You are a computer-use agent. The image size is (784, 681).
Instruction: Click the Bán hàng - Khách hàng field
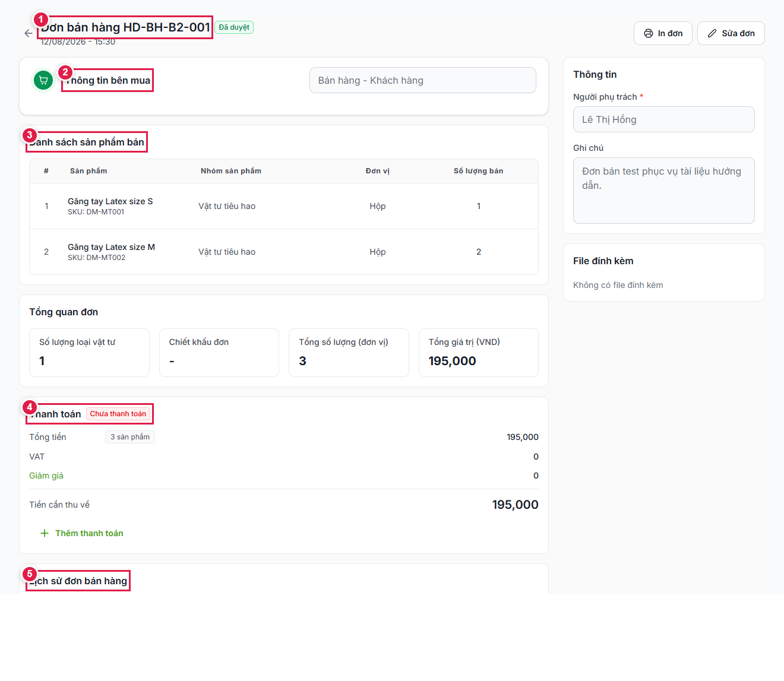pyautogui.click(x=423, y=80)
